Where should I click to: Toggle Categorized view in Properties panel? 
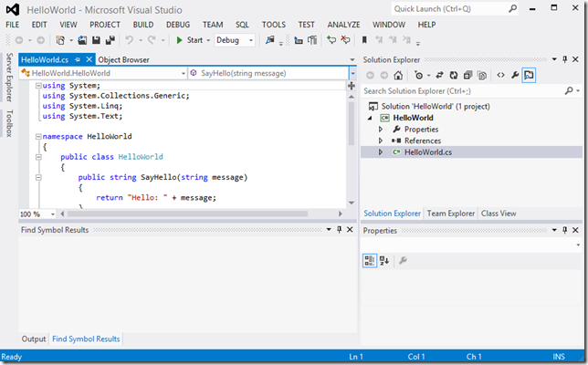[370, 260]
